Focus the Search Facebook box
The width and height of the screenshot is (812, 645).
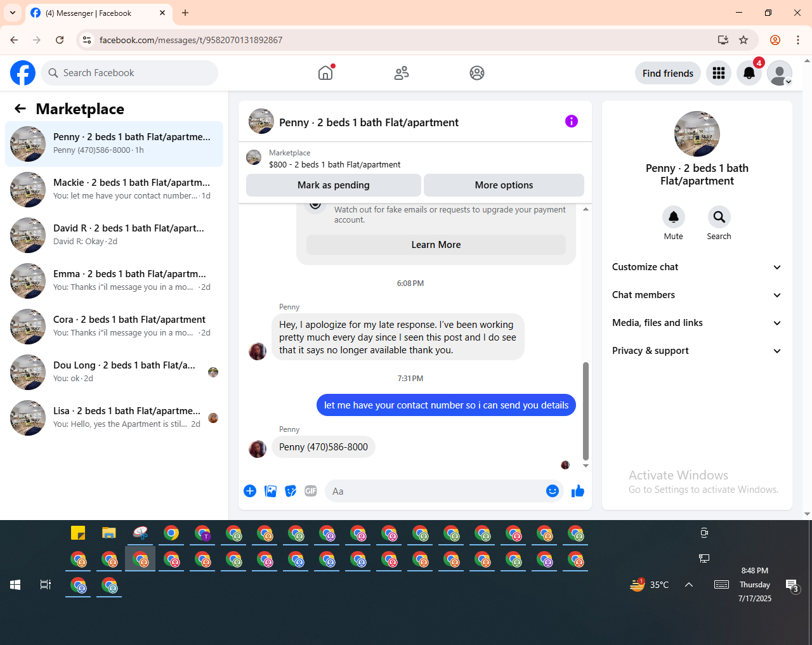point(129,73)
